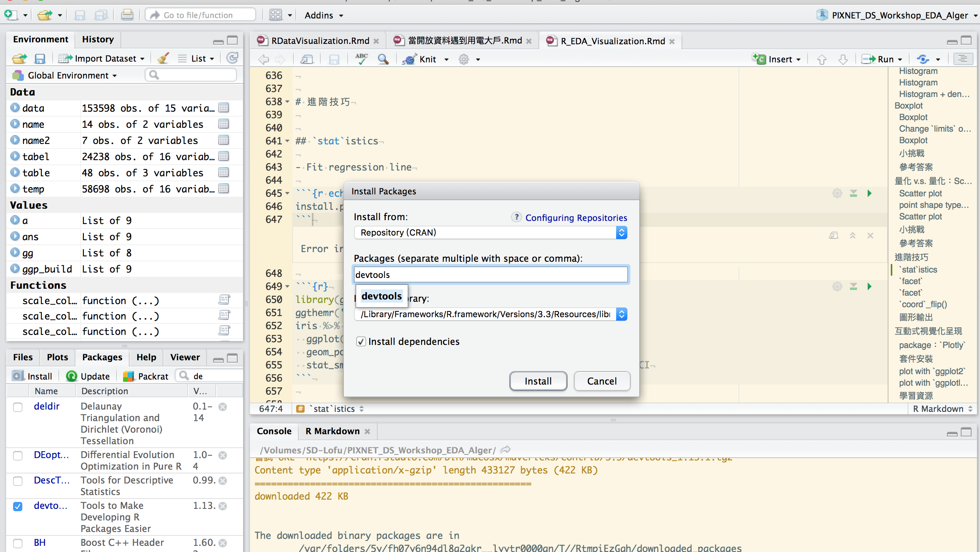Click the Configuring Repositories help icon
Screen dimensions: 980x552
coord(517,217)
